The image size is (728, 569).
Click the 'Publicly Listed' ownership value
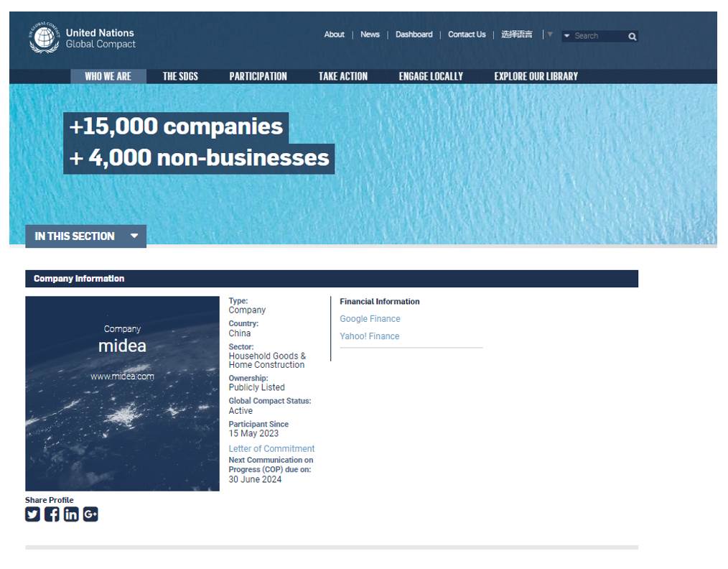257,387
